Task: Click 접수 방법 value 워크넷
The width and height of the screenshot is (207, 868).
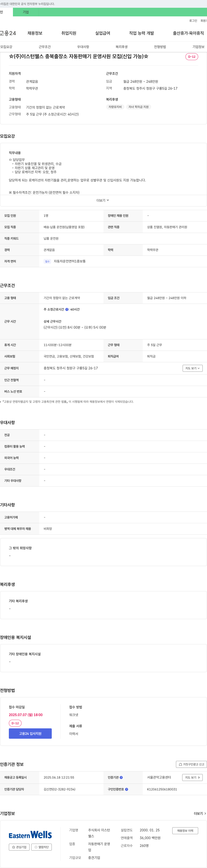Action: [x=74, y=715]
